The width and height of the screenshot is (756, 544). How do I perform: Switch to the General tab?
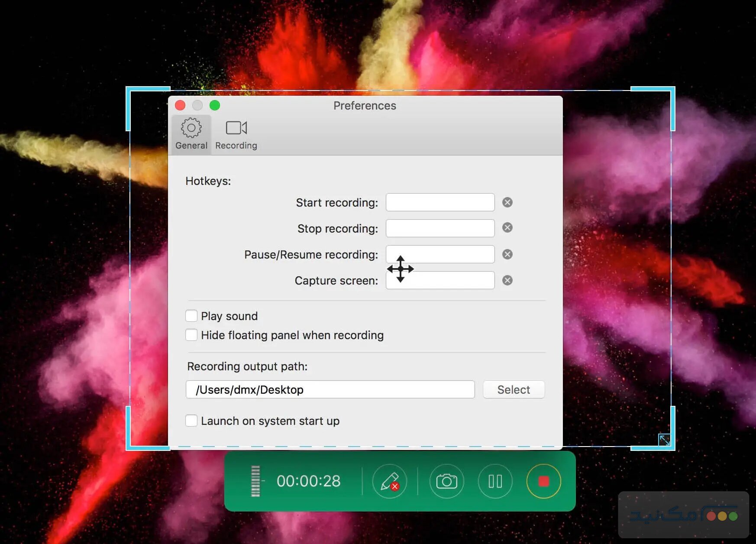tap(191, 134)
